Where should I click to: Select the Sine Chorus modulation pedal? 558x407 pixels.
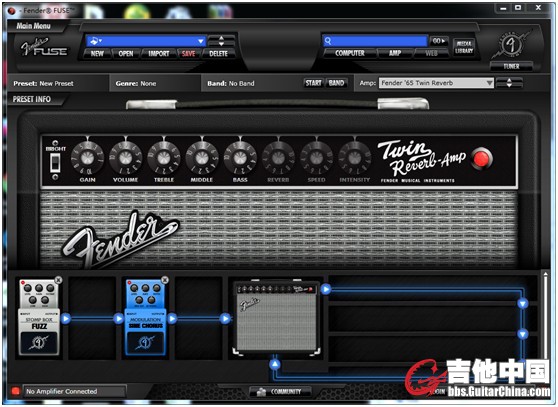[x=145, y=317]
